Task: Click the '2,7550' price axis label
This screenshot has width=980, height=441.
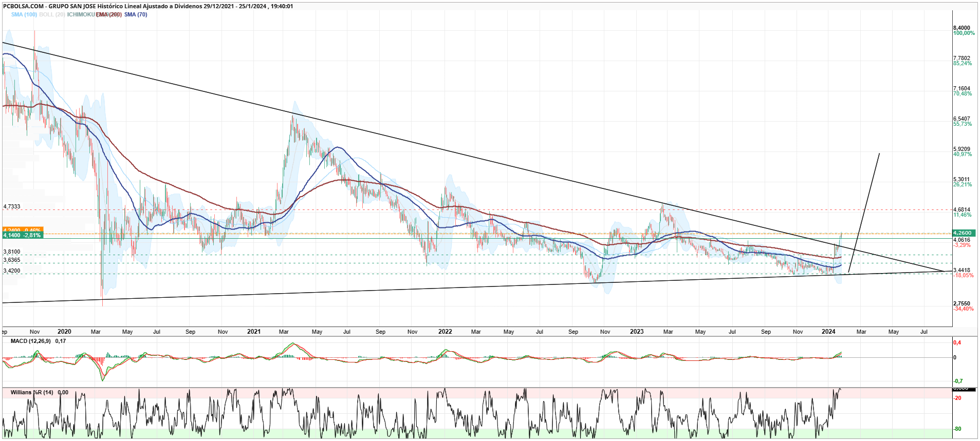Action: pos(961,304)
